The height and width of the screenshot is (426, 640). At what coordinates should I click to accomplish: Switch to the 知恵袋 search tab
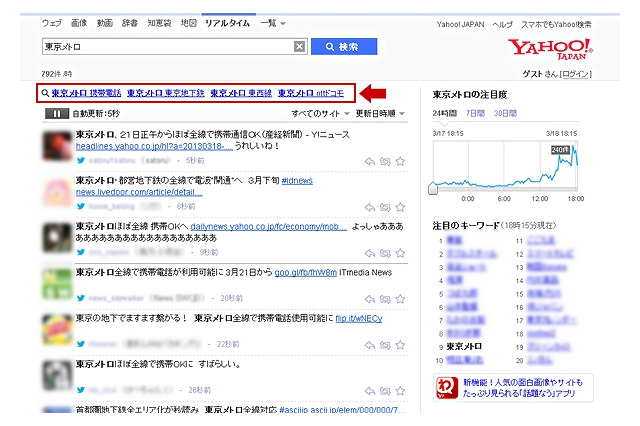(159, 23)
